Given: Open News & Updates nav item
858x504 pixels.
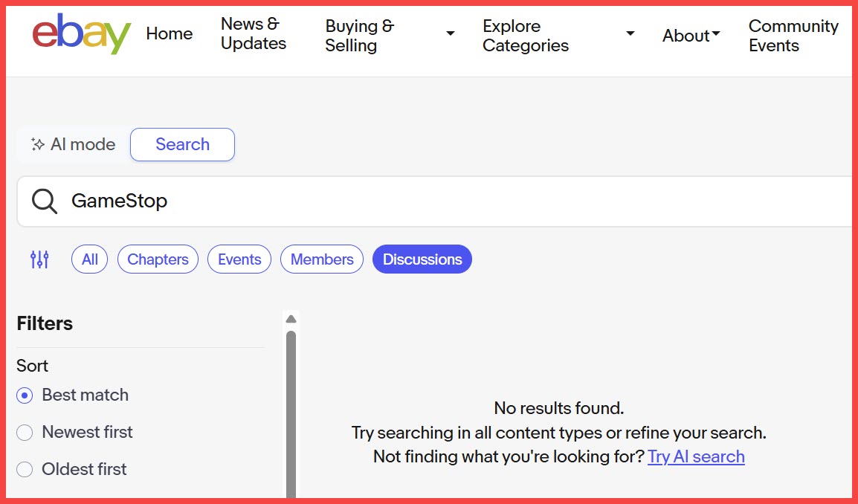Looking at the screenshot, I should (254, 34).
